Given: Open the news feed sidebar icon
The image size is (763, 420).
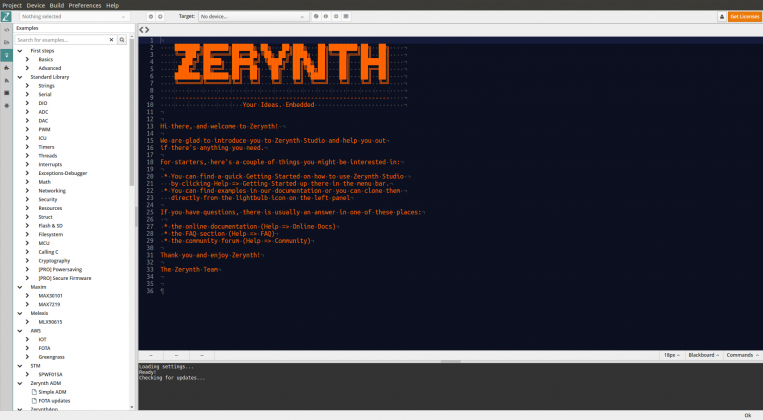Looking at the screenshot, I should point(6,80).
